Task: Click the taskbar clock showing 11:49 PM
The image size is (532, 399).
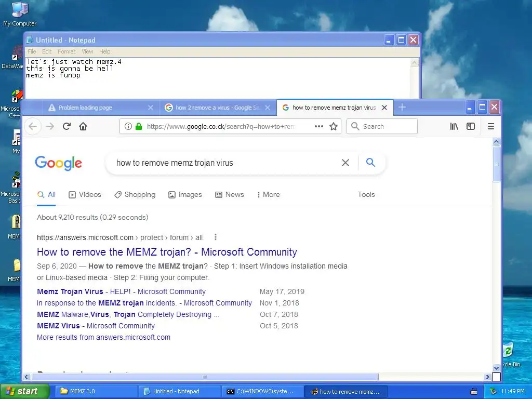Action: [513, 391]
